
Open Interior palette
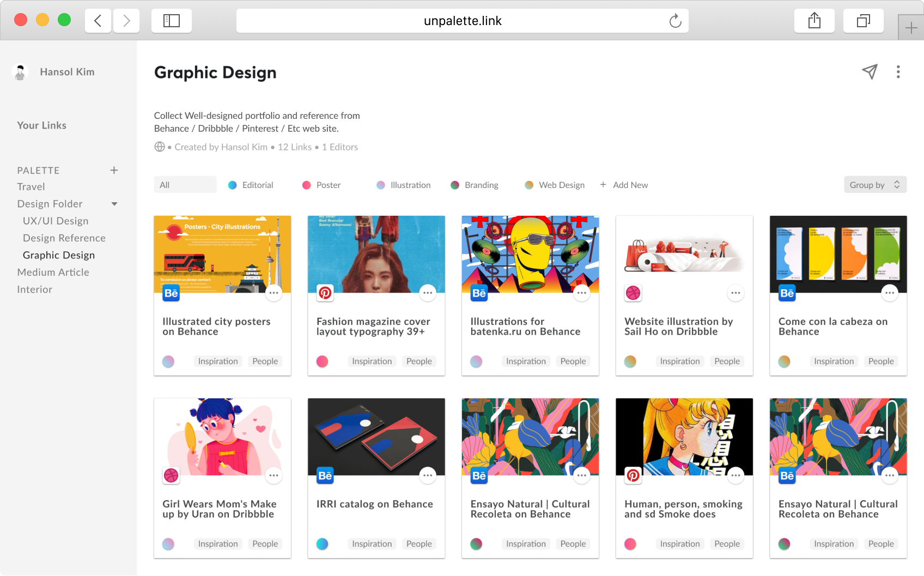coord(35,289)
